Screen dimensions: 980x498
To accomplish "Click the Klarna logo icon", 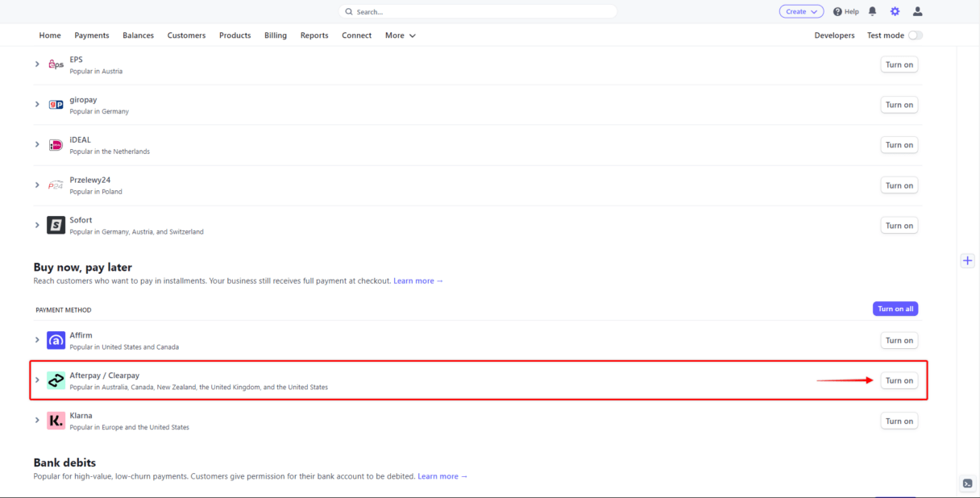I will [56, 421].
